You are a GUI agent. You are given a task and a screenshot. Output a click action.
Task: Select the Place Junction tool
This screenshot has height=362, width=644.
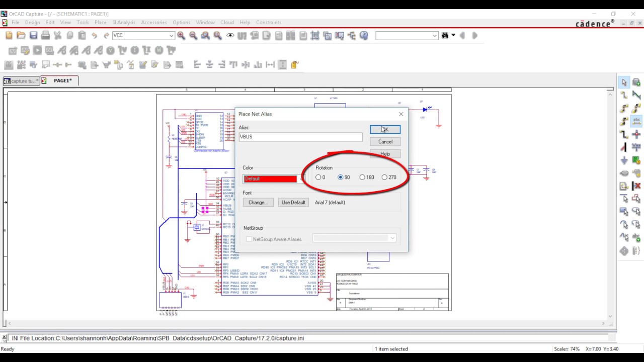(636, 134)
